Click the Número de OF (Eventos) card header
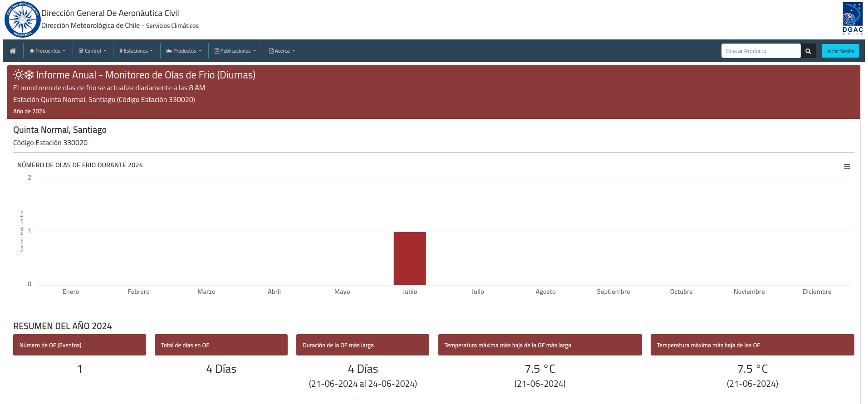The image size is (868, 404). point(79,345)
